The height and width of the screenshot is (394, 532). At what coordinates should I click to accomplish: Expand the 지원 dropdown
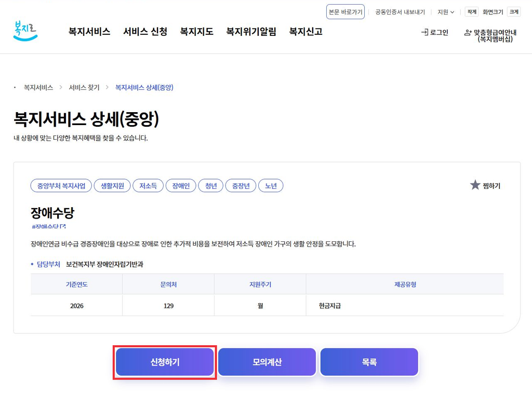[446, 12]
